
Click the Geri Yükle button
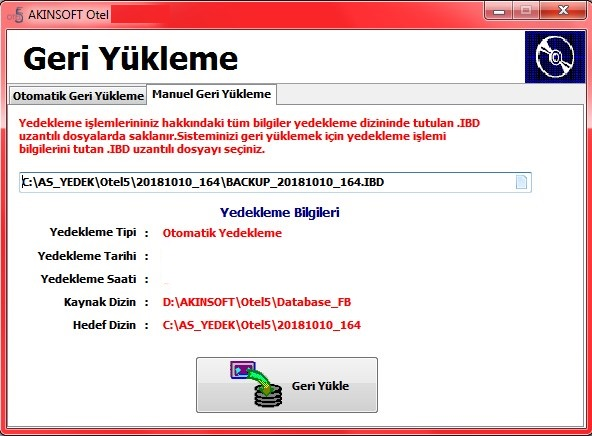point(287,385)
